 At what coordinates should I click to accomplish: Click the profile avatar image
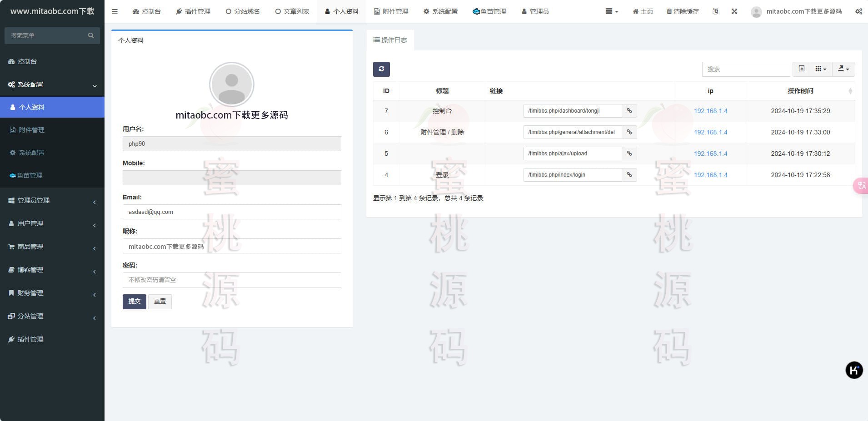pos(231,84)
